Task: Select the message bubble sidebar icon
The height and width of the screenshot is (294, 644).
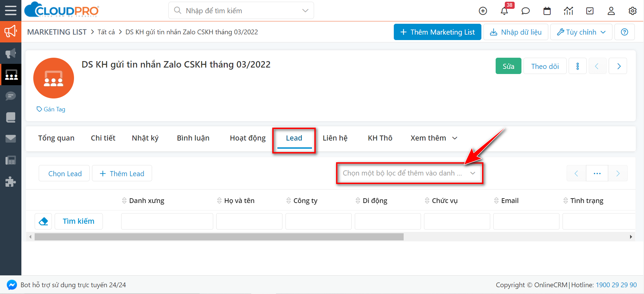Action: pyautogui.click(x=11, y=96)
